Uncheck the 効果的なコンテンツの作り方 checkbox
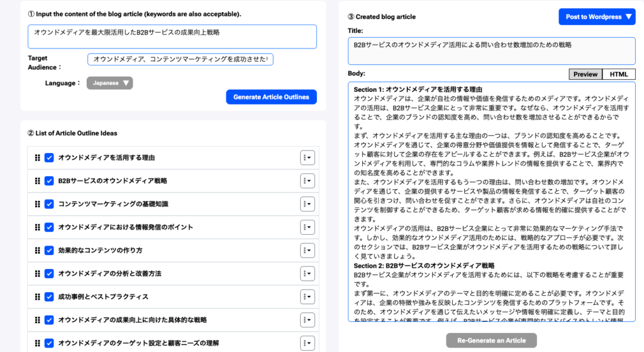The height and width of the screenshot is (352, 644). (x=49, y=251)
